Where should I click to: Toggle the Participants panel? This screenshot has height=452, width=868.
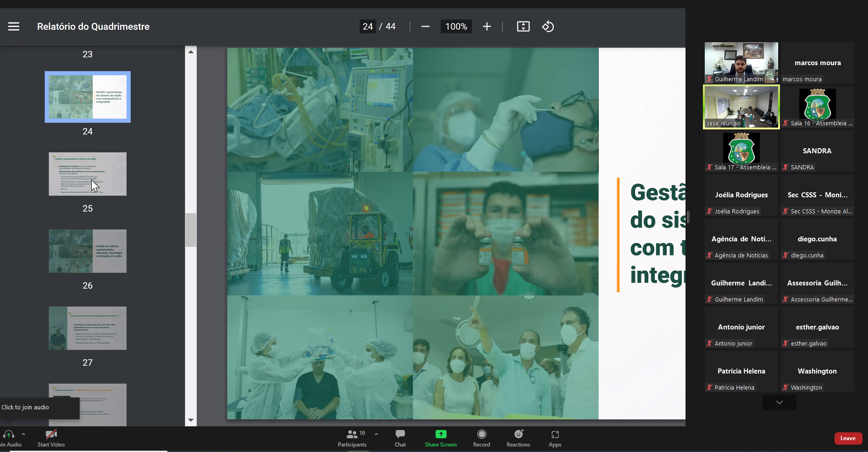[352, 438]
